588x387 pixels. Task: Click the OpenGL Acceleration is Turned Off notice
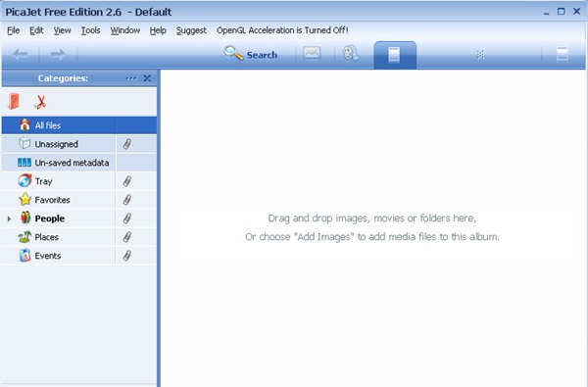point(282,30)
